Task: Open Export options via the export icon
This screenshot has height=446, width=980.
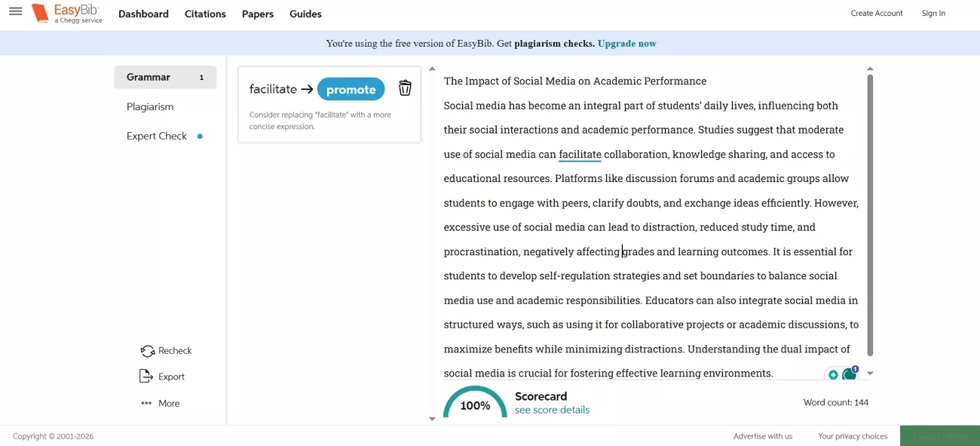Action: point(145,376)
